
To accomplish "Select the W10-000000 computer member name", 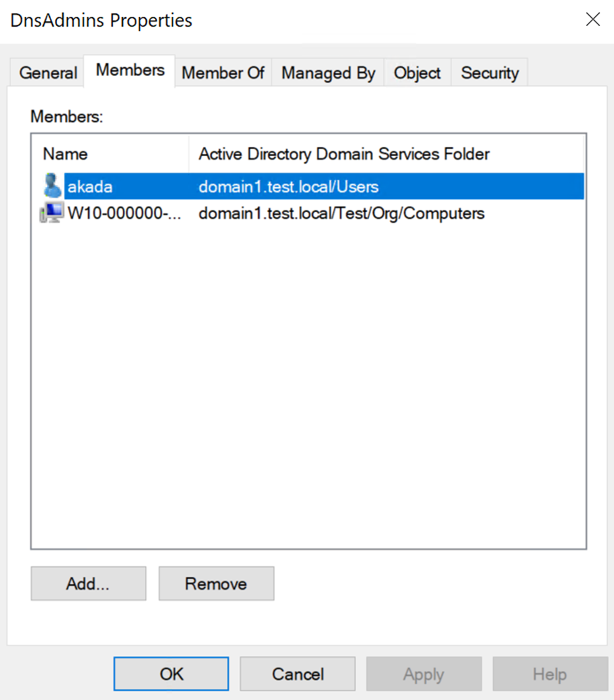I will (x=123, y=213).
